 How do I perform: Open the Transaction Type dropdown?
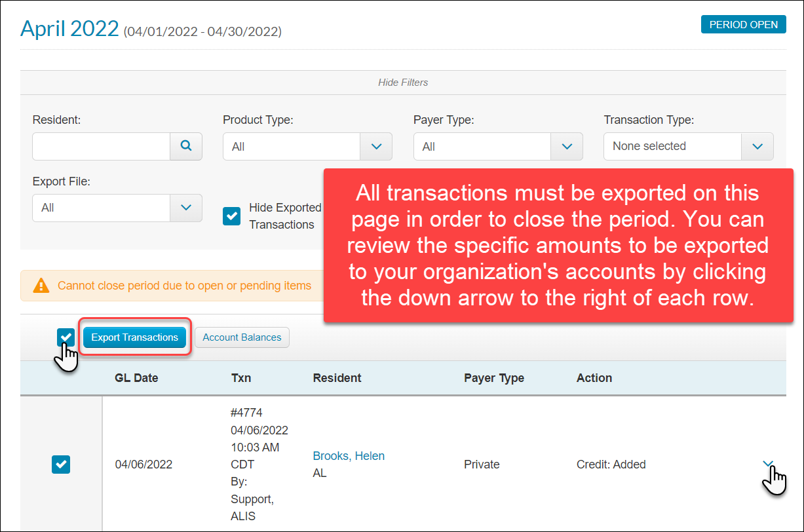click(689, 147)
